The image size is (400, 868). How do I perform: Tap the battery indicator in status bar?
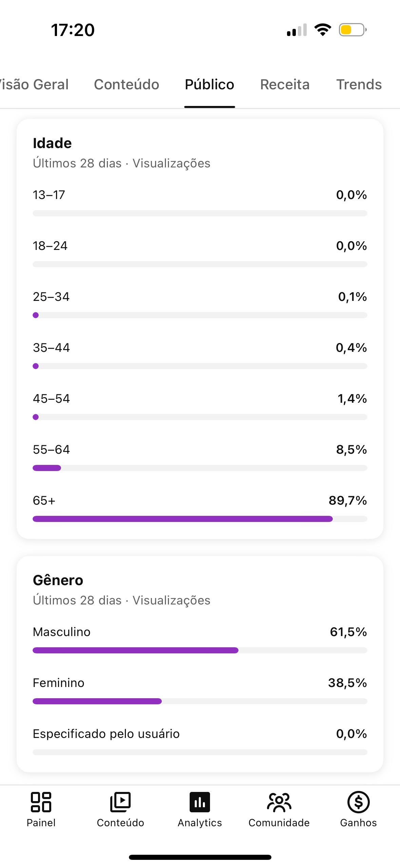(352, 30)
